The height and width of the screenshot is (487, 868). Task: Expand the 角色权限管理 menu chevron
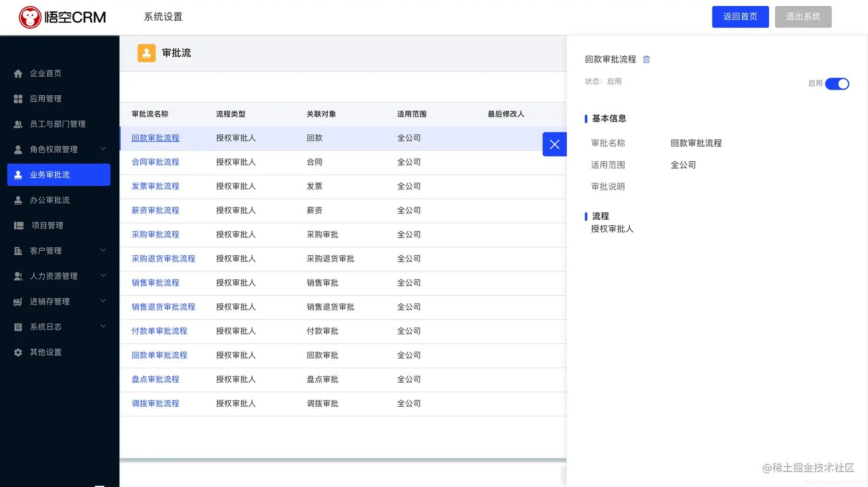tap(103, 149)
